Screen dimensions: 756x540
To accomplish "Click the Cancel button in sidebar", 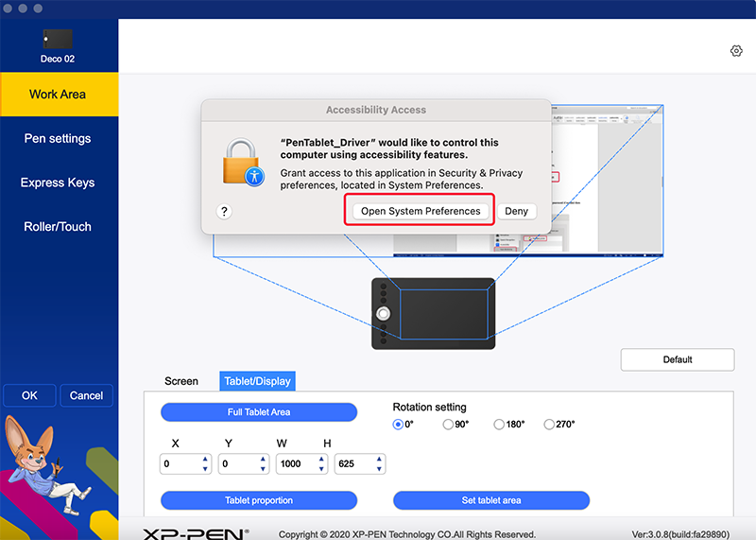I will pyautogui.click(x=86, y=395).
